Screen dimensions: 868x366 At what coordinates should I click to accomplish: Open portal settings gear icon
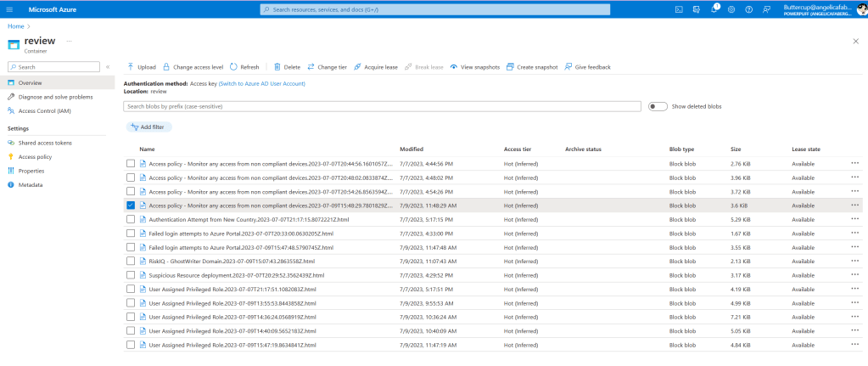(731, 9)
